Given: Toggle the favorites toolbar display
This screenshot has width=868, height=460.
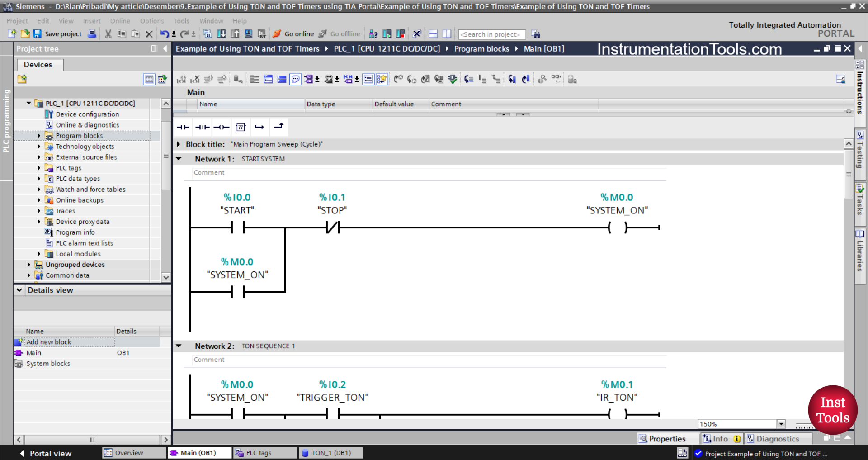Looking at the screenshot, I should point(382,79).
